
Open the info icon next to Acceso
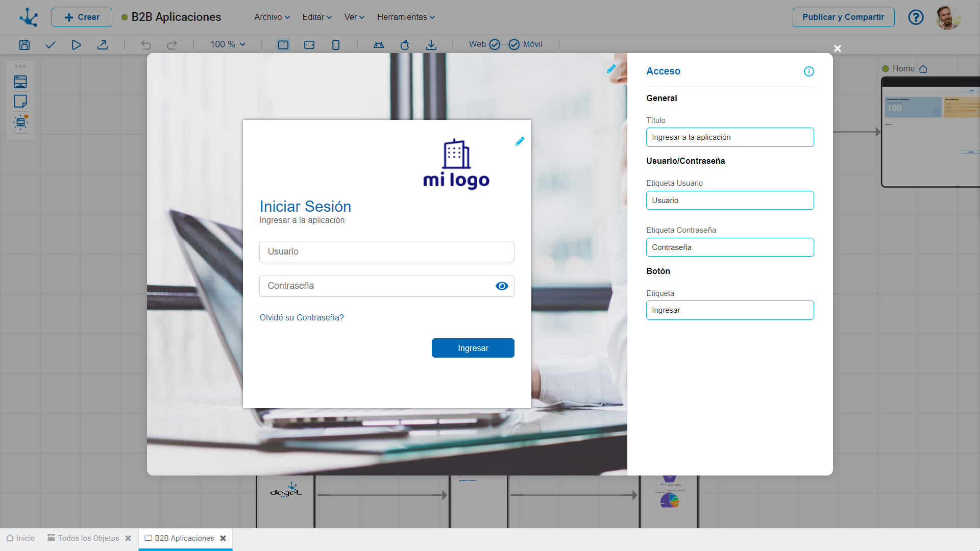pos(808,71)
